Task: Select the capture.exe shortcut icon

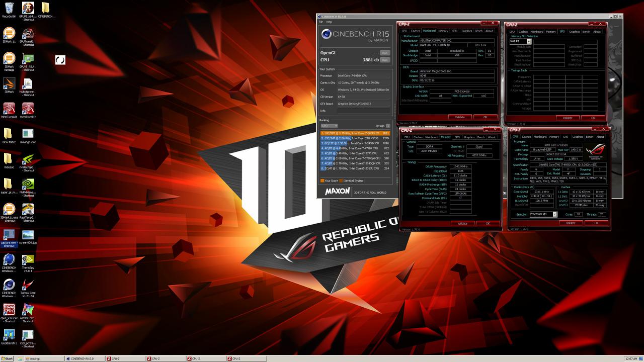Action: click(x=9, y=237)
